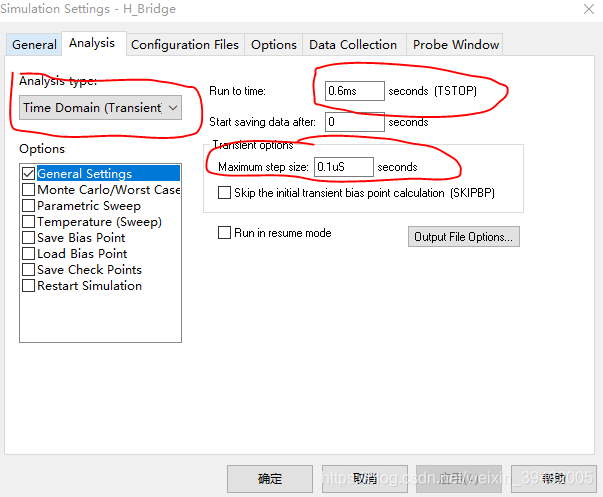
Task: Select the Analysis tab
Action: point(92,43)
